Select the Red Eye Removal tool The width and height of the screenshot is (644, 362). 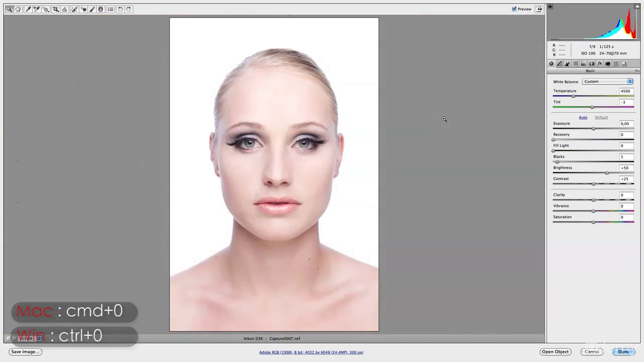click(x=84, y=9)
